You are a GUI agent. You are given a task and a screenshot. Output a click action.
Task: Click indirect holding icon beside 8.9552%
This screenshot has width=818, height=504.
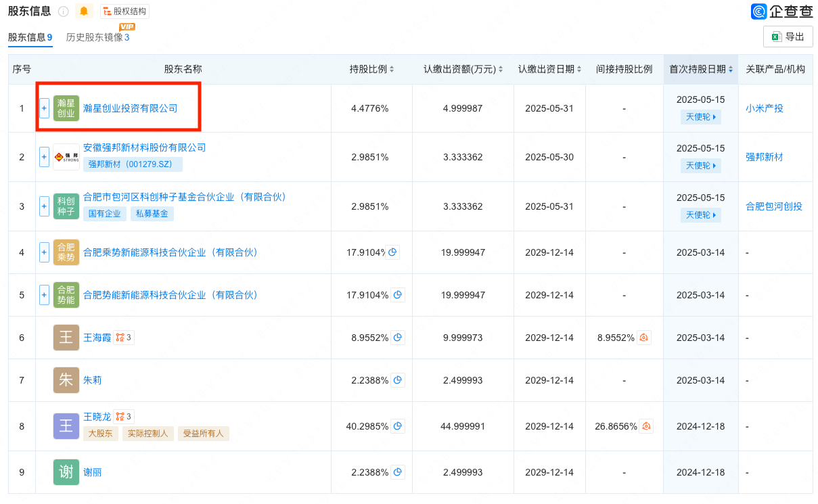coord(643,338)
